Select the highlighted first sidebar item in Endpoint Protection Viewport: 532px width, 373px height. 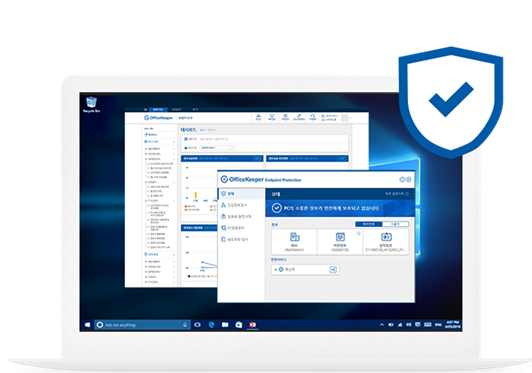(x=241, y=194)
